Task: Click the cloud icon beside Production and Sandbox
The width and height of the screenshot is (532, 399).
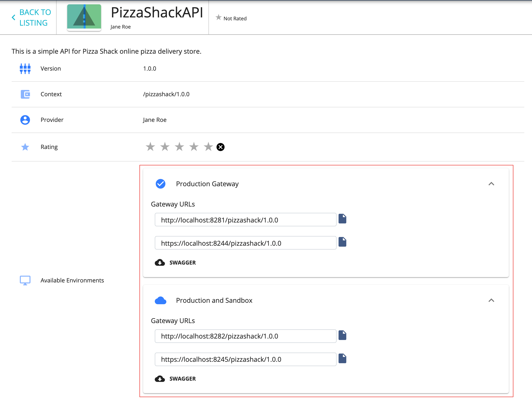Action: pos(160,300)
